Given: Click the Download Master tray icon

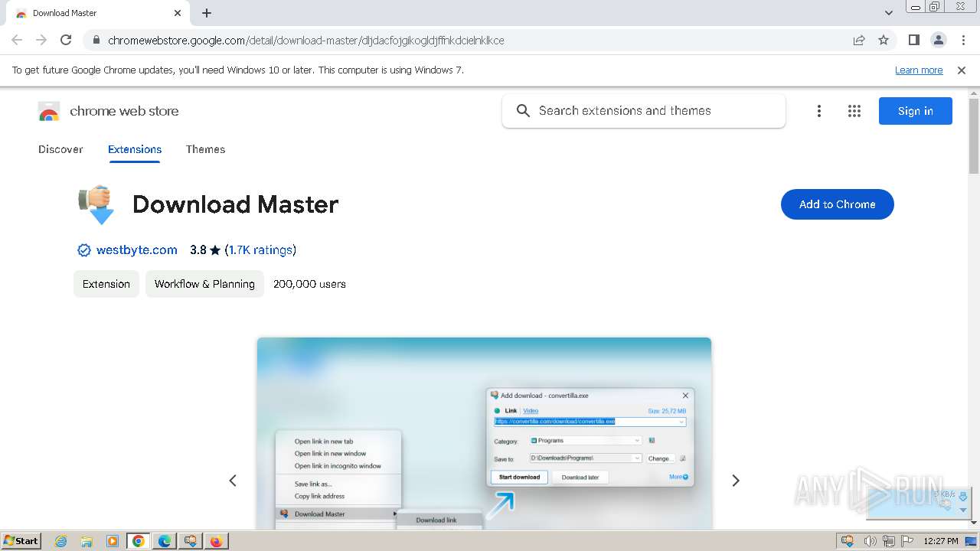Looking at the screenshot, I should (x=848, y=541).
